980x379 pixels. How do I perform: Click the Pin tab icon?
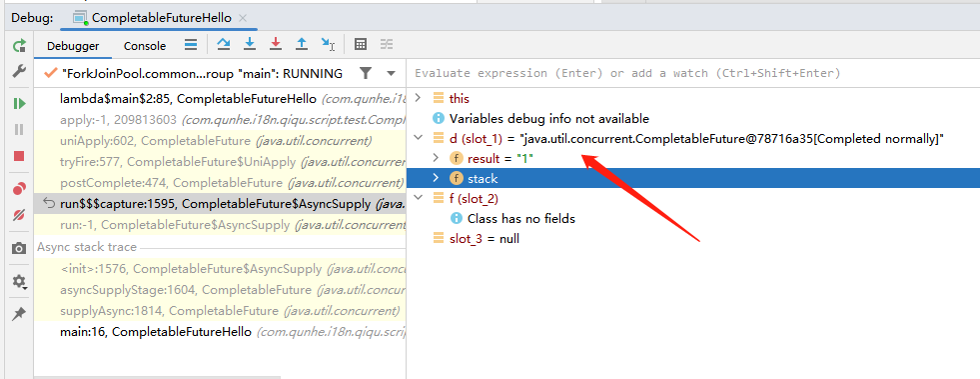coord(19,313)
